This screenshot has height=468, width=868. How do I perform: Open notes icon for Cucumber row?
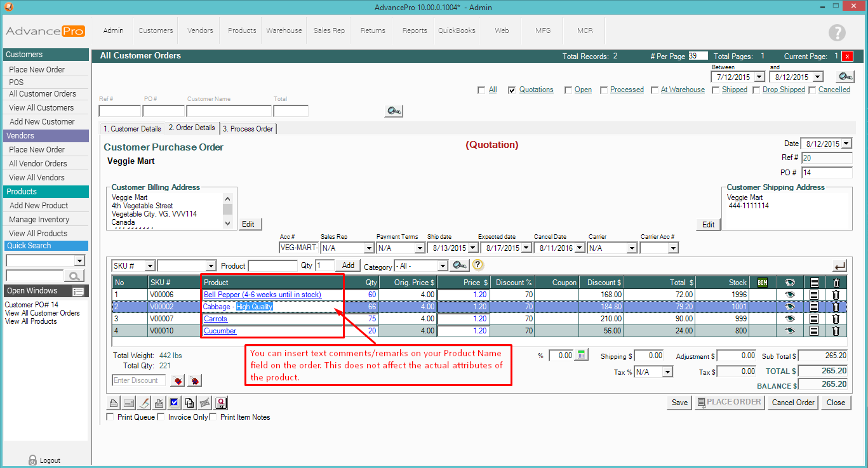pyautogui.click(x=813, y=331)
